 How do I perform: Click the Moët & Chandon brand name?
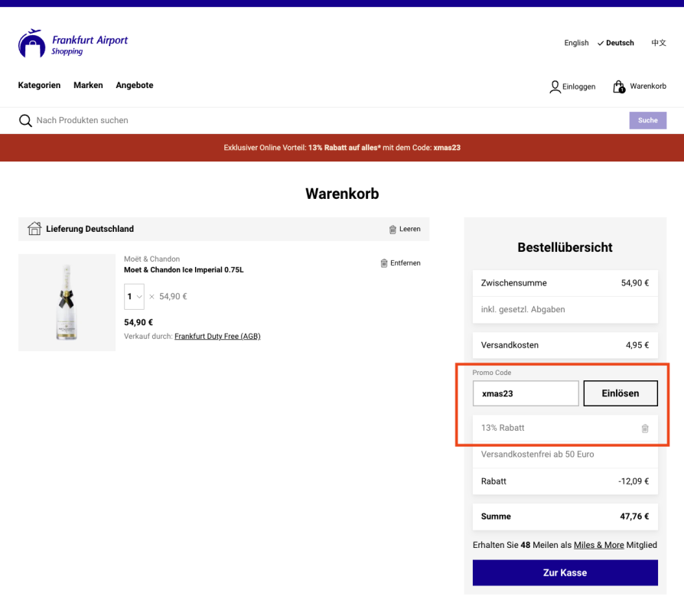coord(151,259)
